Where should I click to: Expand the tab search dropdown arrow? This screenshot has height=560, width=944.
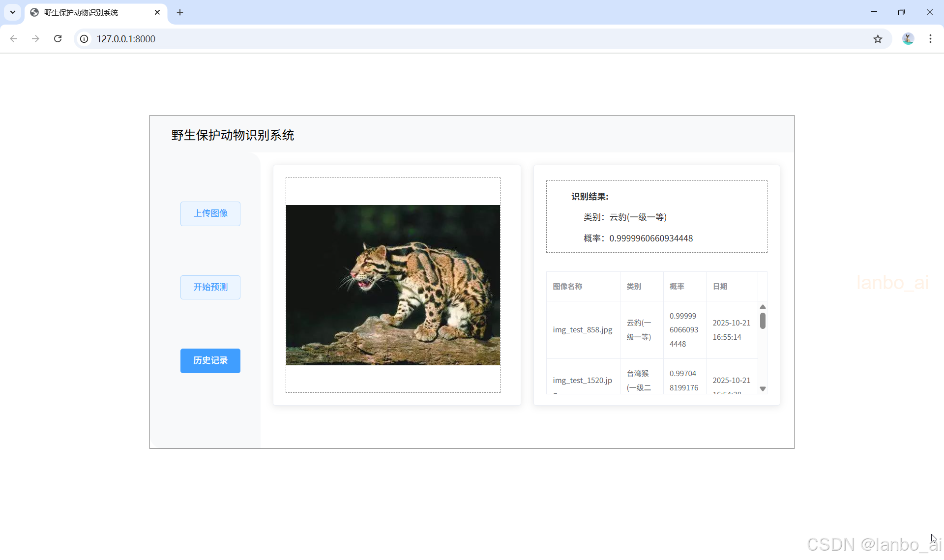pos(13,12)
